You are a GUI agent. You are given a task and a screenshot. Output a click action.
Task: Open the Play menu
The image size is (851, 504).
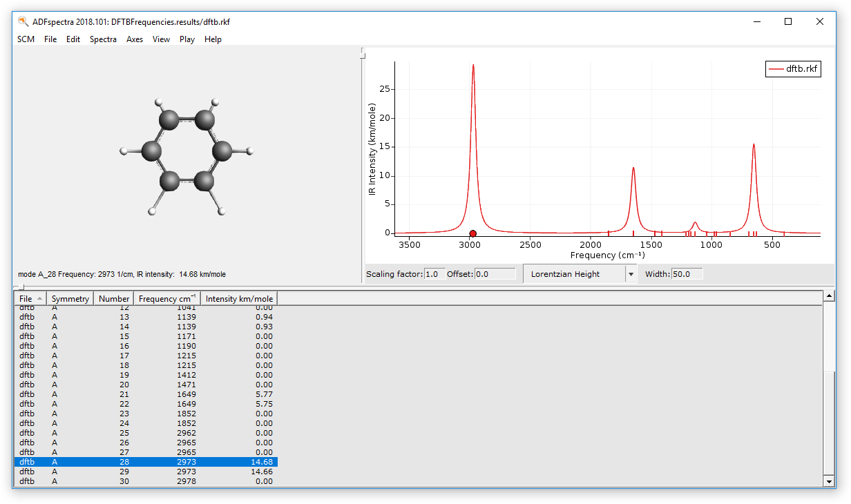click(x=187, y=39)
